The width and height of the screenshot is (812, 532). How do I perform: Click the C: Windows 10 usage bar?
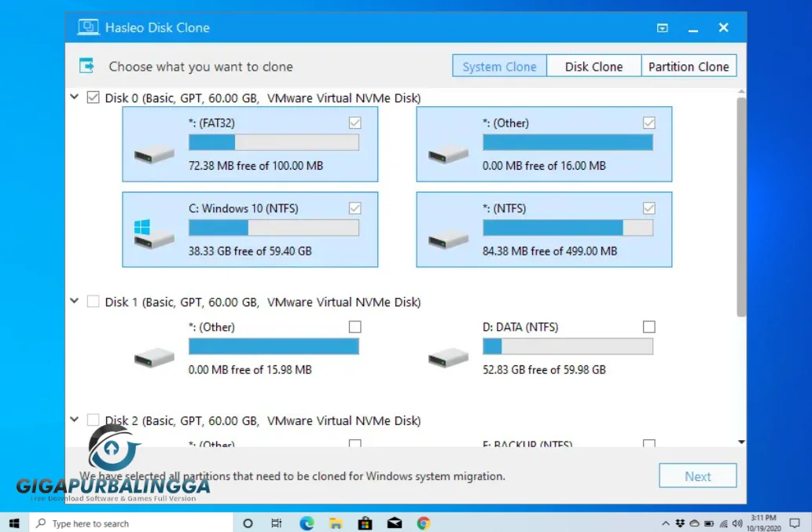pos(274,228)
